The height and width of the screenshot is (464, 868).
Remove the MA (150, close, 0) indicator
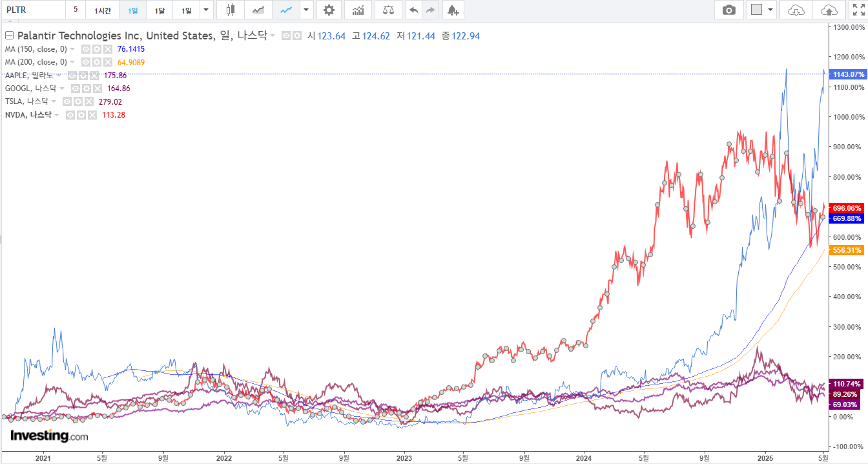(x=107, y=49)
